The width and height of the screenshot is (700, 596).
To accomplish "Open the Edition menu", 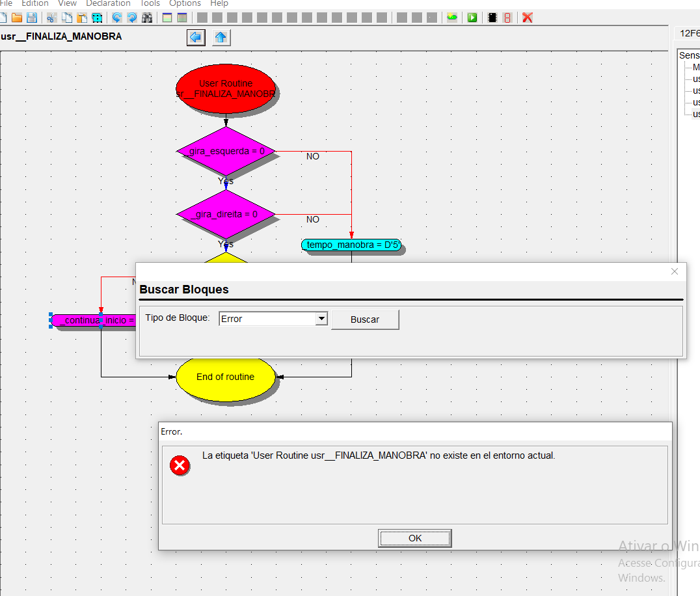I will click(x=35, y=3).
